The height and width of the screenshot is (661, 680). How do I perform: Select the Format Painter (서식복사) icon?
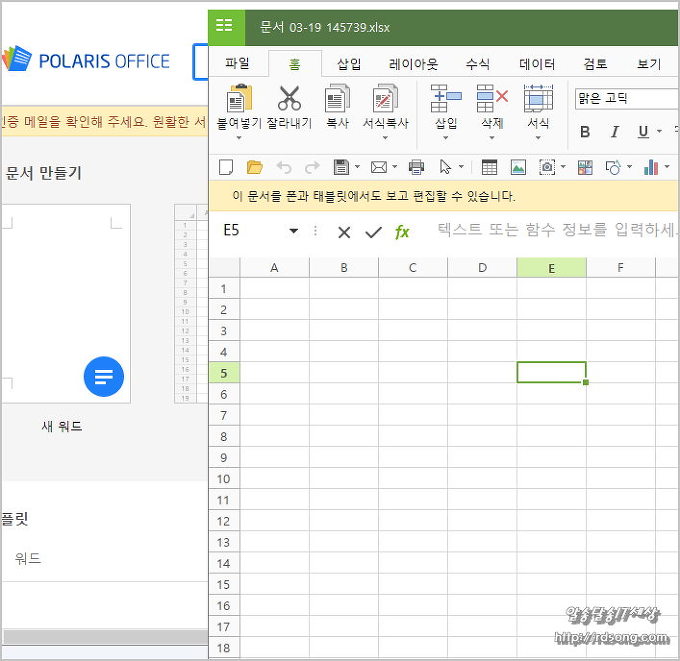385,100
